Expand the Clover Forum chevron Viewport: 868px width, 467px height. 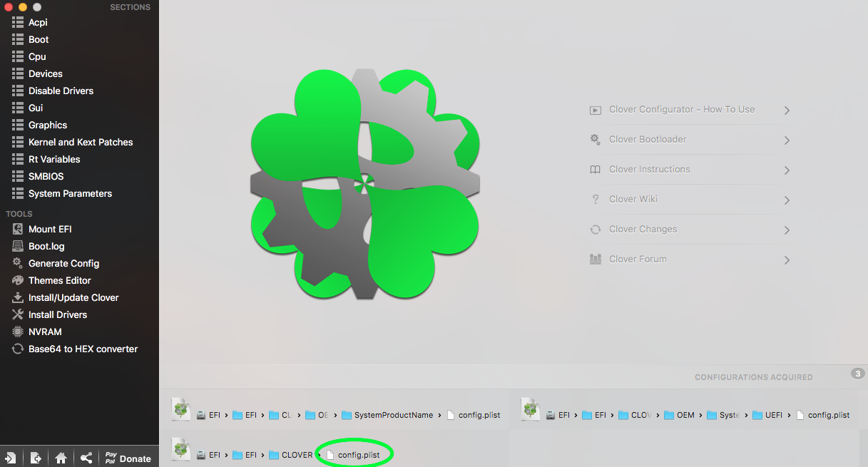coord(787,260)
